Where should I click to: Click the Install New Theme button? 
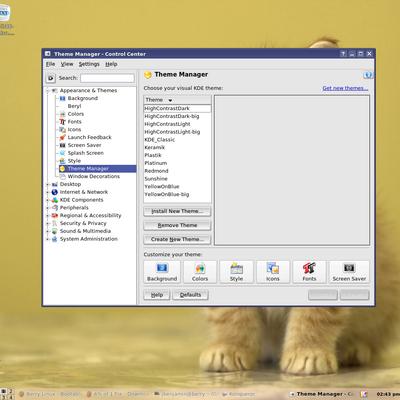point(177,211)
